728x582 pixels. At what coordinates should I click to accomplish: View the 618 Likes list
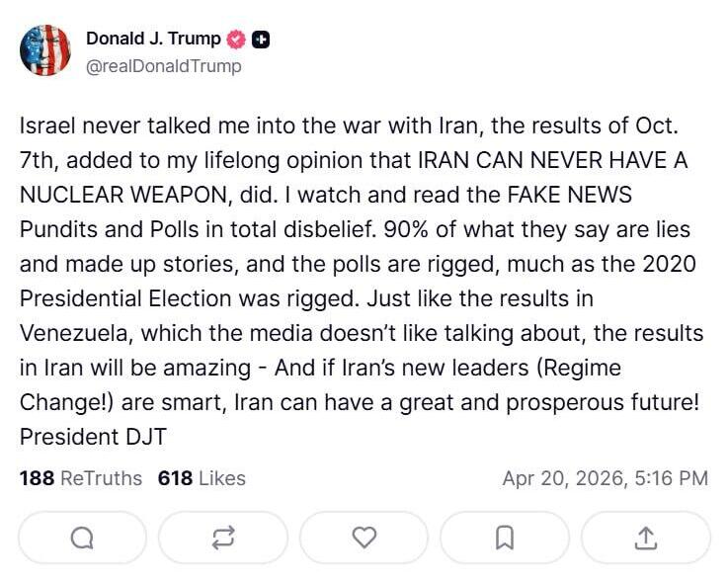coord(202,478)
